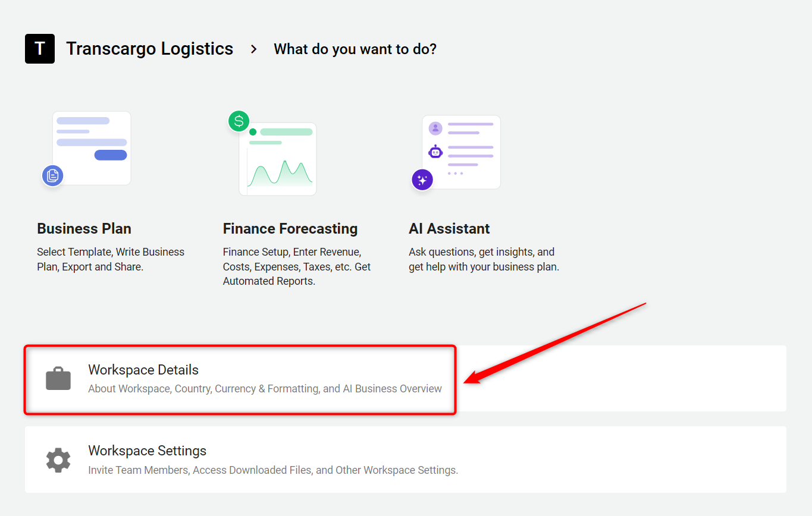Click the purple sparkle AI badge
This screenshot has width=812, height=516.
click(422, 180)
